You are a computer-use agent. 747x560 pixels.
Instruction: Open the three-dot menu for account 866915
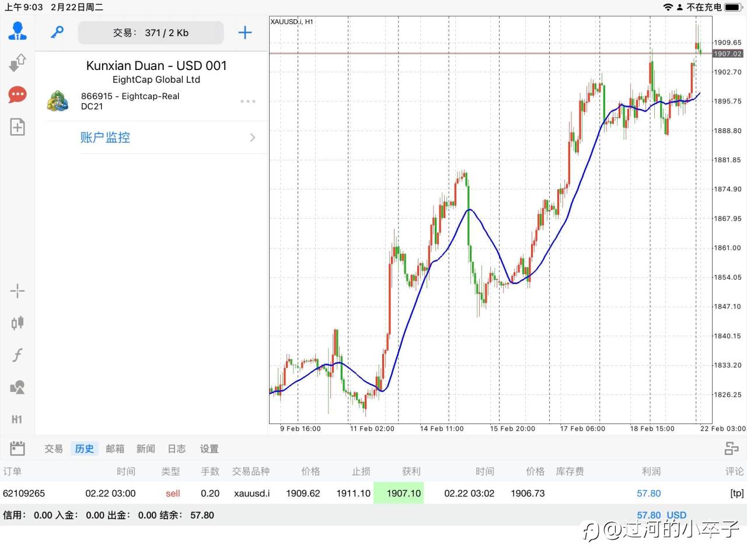248,101
